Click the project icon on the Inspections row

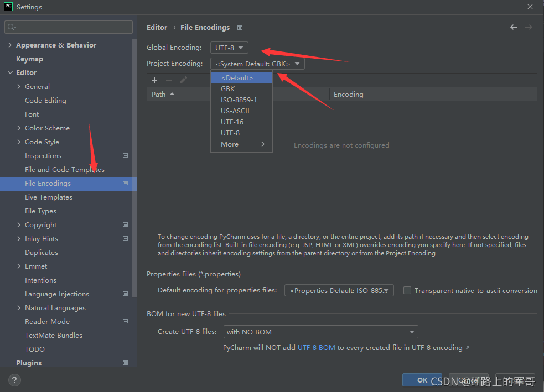(126, 155)
